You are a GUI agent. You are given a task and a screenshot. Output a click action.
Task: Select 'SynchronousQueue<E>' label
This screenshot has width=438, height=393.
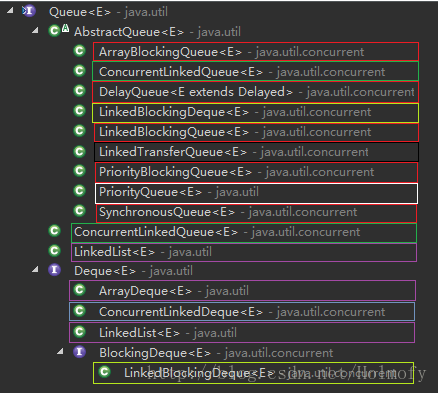click(x=167, y=212)
